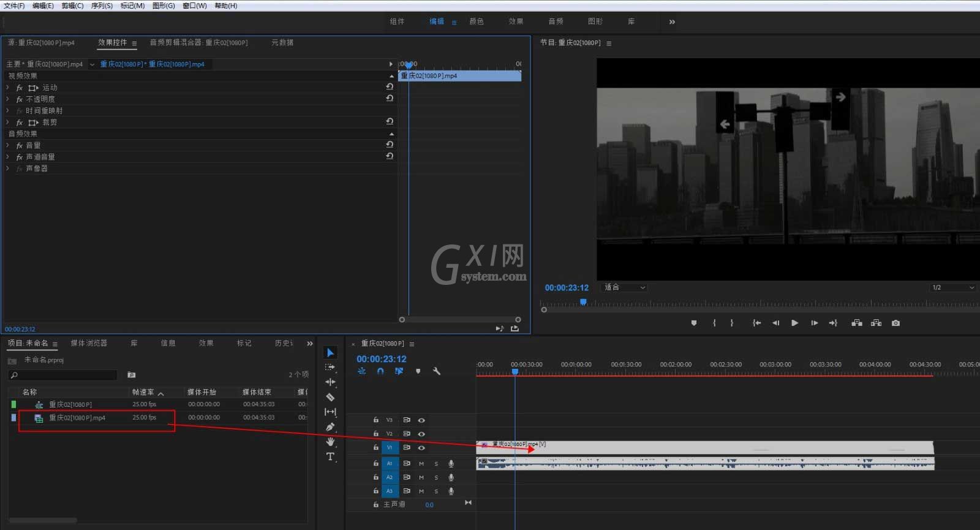This screenshot has width=980, height=530.
Task: Solo audio track A2
Action: (436, 477)
